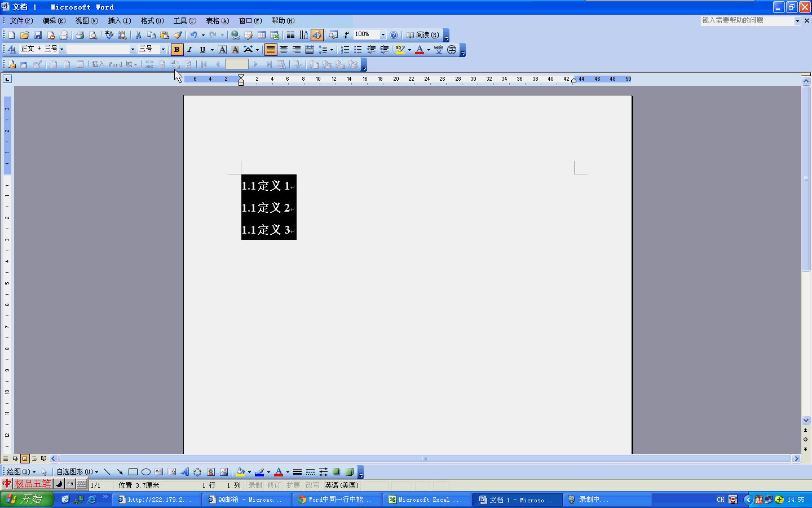Open the 插入 menu
Viewport: 812px width, 508px height.
coord(119,21)
